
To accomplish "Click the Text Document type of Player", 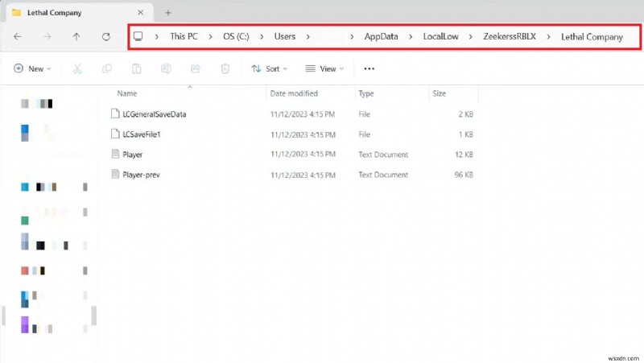I will 383,155.
